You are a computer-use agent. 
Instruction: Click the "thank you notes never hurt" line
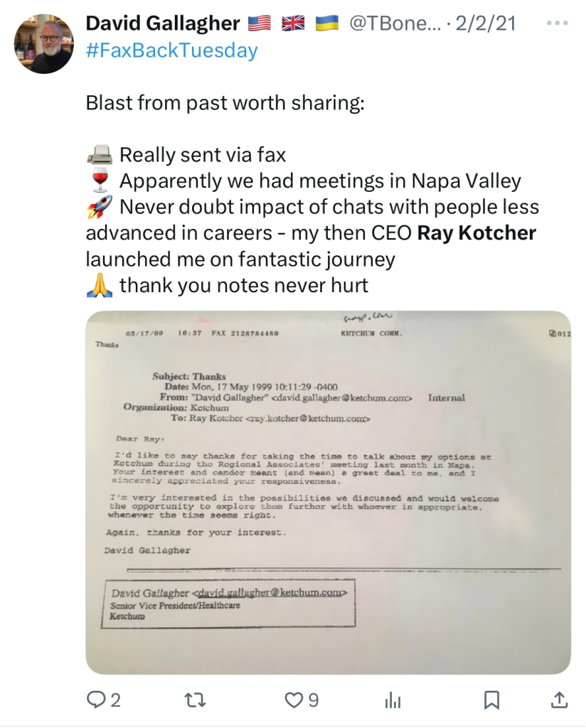(243, 286)
